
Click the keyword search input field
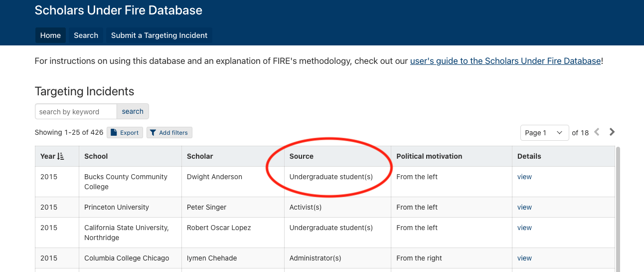coord(76,112)
